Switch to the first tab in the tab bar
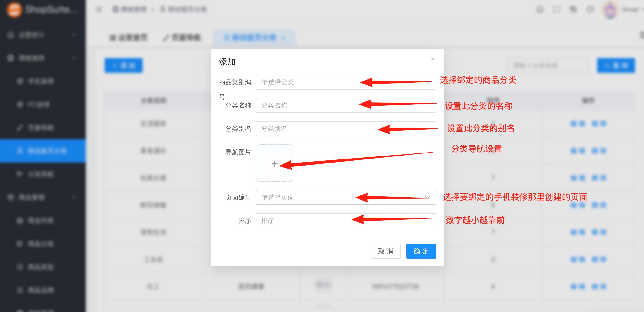The height and width of the screenshot is (312, 644). pos(128,38)
